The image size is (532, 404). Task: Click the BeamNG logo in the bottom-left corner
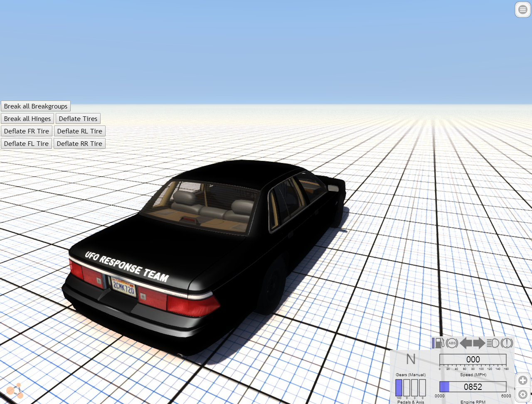(15, 390)
